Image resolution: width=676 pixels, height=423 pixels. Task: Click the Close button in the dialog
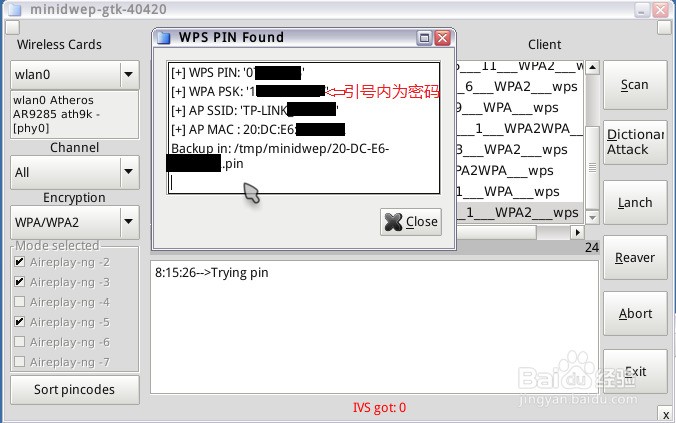click(411, 222)
